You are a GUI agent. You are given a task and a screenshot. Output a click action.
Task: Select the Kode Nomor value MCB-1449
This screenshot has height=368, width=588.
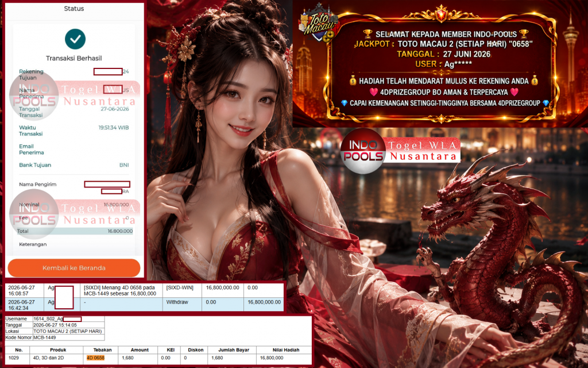coord(45,338)
